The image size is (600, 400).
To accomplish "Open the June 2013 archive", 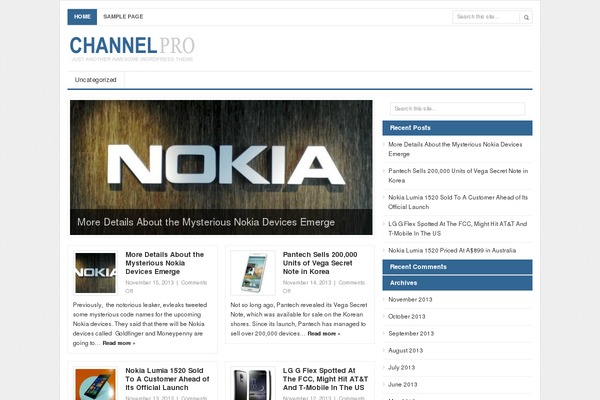I will click(x=403, y=384).
